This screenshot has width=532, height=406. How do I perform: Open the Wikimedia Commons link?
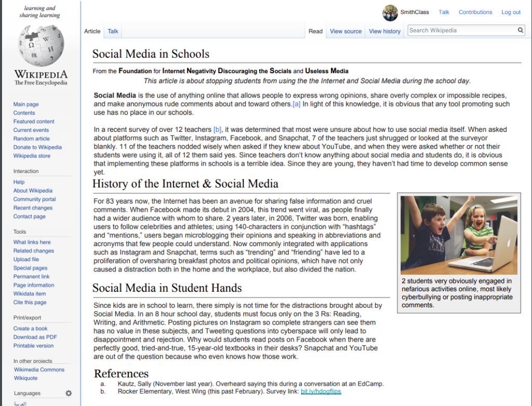pyautogui.click(x=39, y=370)
